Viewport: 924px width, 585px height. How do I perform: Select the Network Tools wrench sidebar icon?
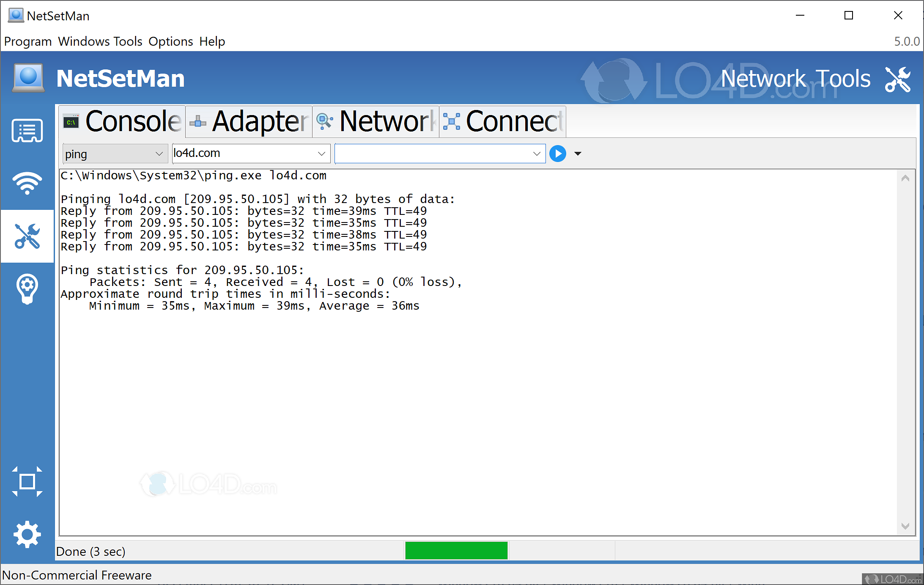pyautogui.click(x=27, y=236)
